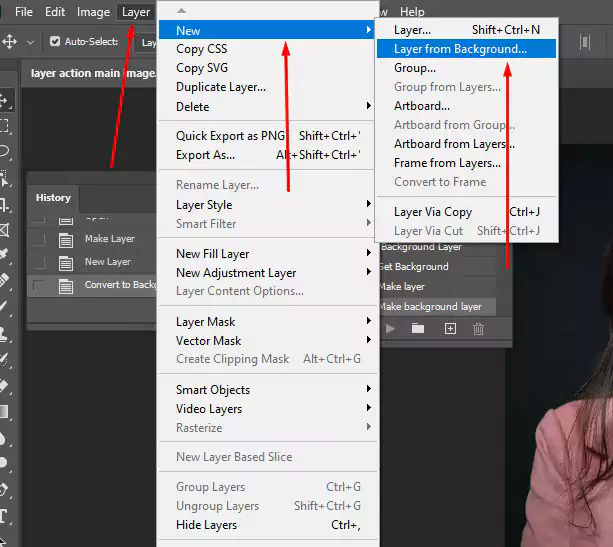
Task: Open the Edit menu
Action: pos(55,12)
